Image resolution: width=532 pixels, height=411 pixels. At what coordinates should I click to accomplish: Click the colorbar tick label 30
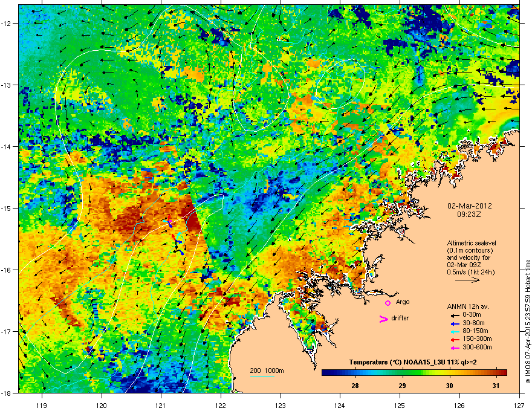click(449, 386)
